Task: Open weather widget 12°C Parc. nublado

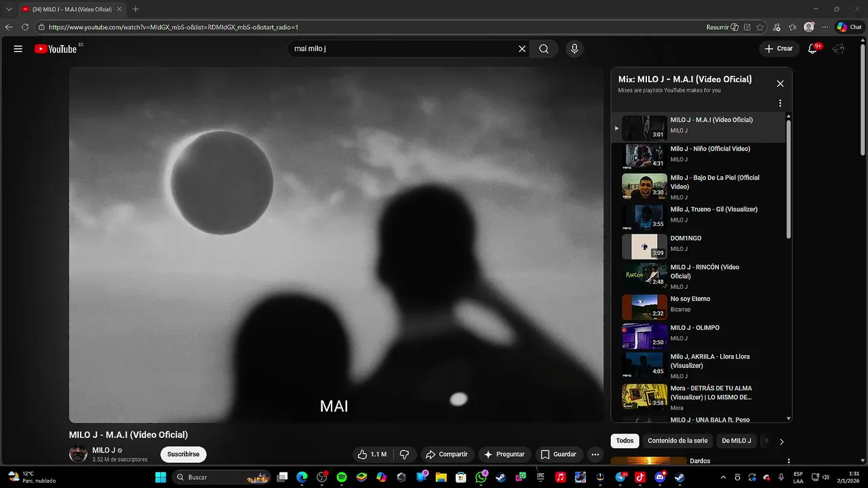Action: pyautogui.click(x=32, y=477)
